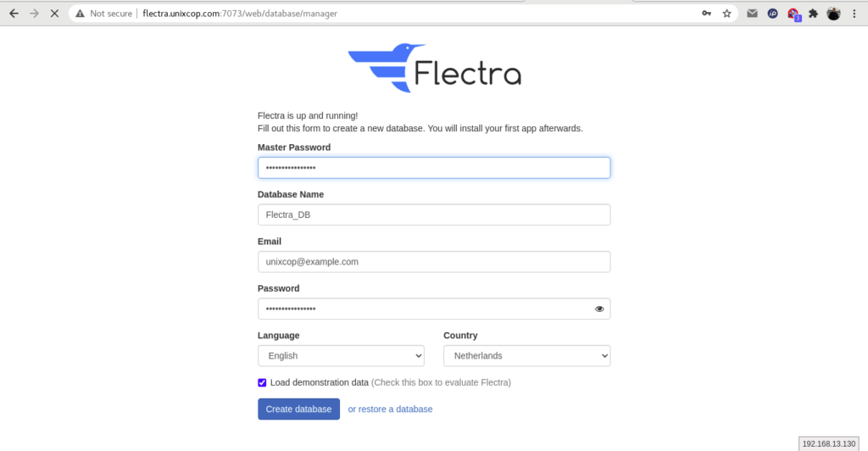The height and width of the screenshot is (451, 868).
Task: Click the browser forward arrow
Action: click(34, 14)
